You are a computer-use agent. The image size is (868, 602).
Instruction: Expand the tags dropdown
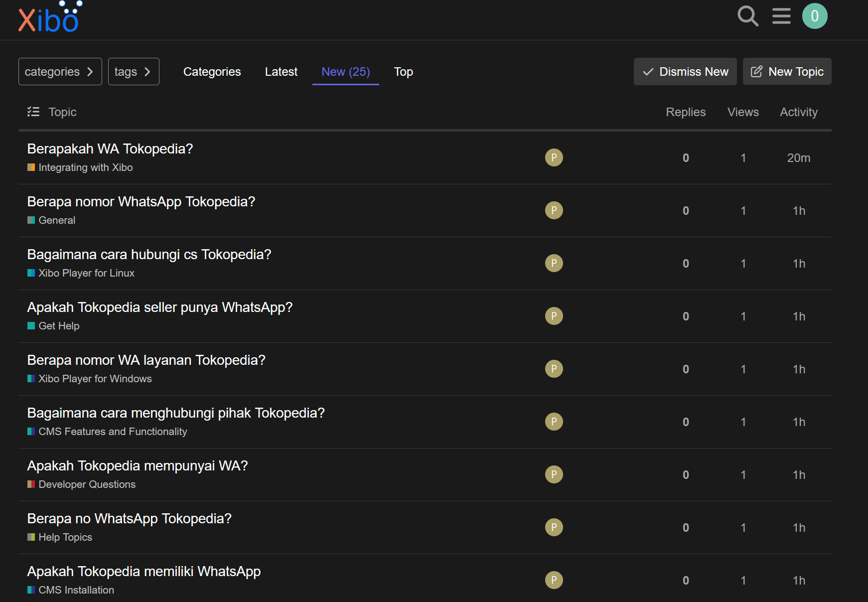click(x=133, y=72)
